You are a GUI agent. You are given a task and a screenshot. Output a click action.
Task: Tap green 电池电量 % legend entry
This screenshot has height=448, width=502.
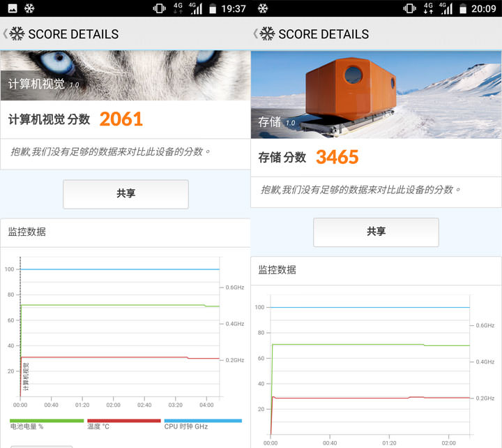pyautogui.click(x=47, y=424)
